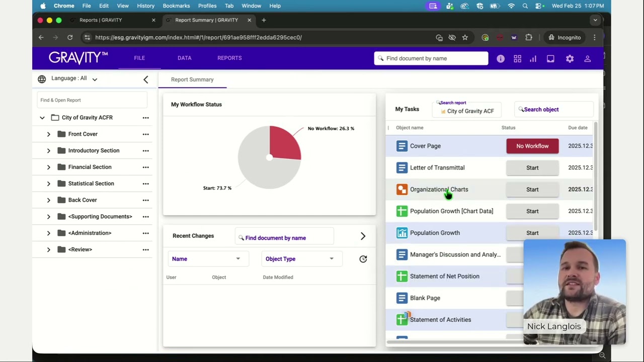Expand the Statistical Section folder
644x362 pixels.
tap(48, 184)
